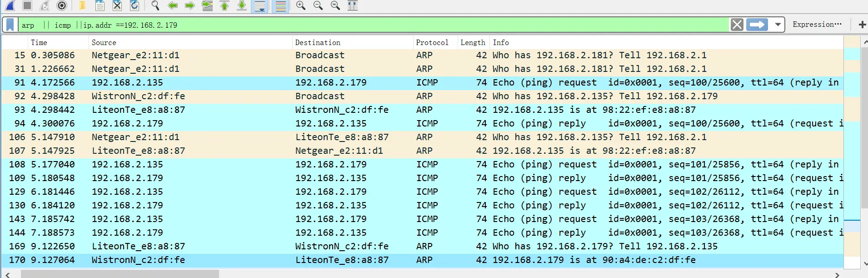
Task: Close this capture file
Action: click(x=117, y=5)
